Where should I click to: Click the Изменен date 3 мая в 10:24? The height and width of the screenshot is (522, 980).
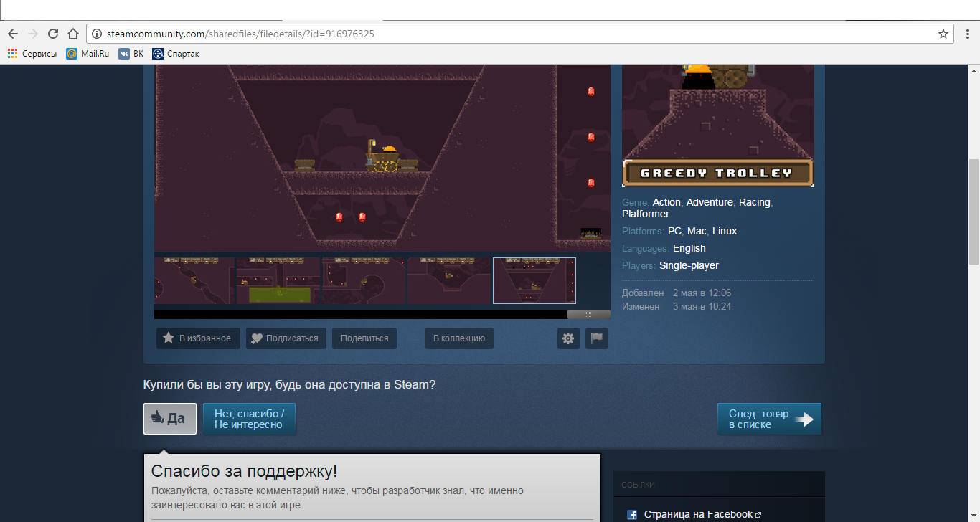(x=702, y=306)
